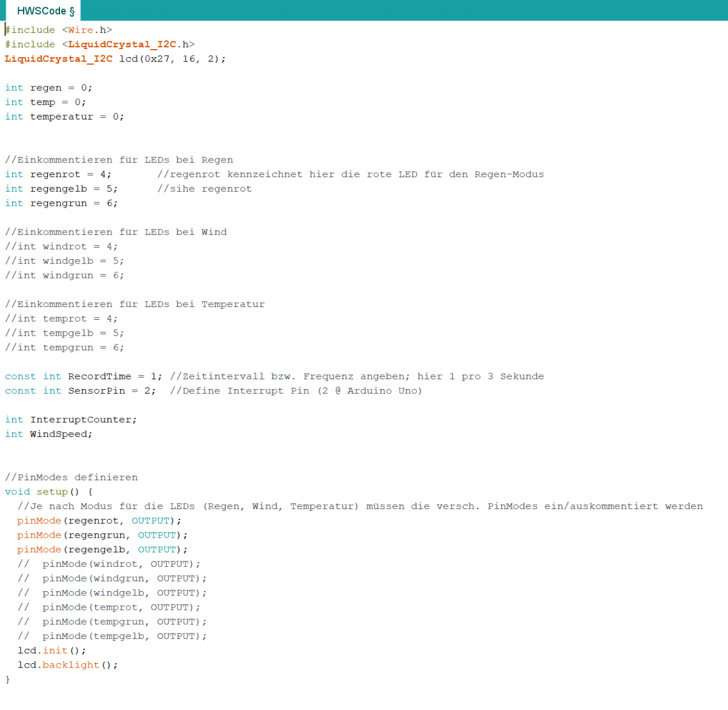Click the lcd.init() call
This screenshot has height=710, width=728.
(52, 651)
